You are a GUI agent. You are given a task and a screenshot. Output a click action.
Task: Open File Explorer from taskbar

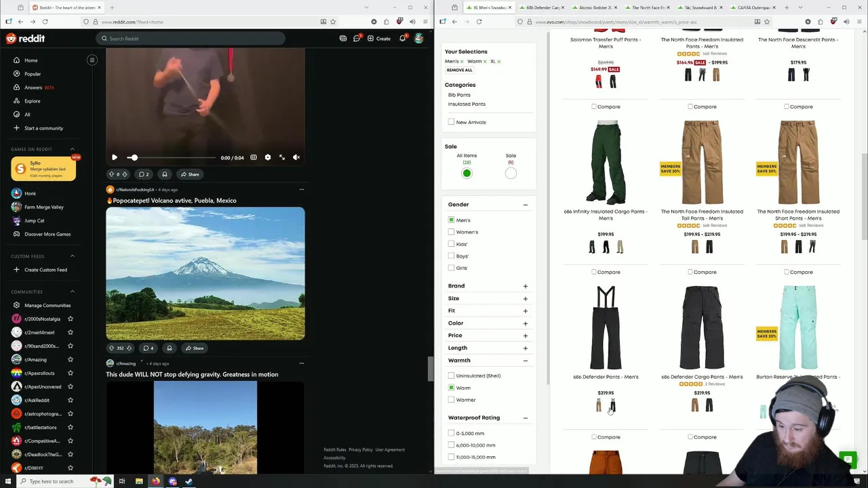coord(139,481)
